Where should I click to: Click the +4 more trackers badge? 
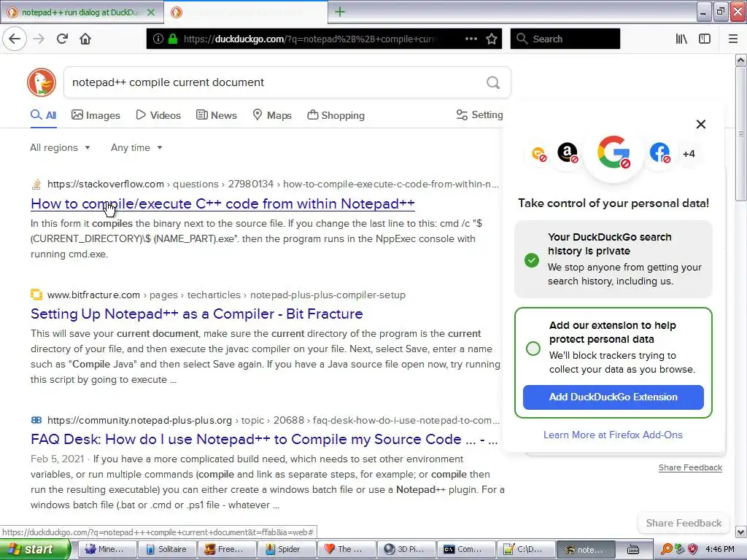coord(689,154)
